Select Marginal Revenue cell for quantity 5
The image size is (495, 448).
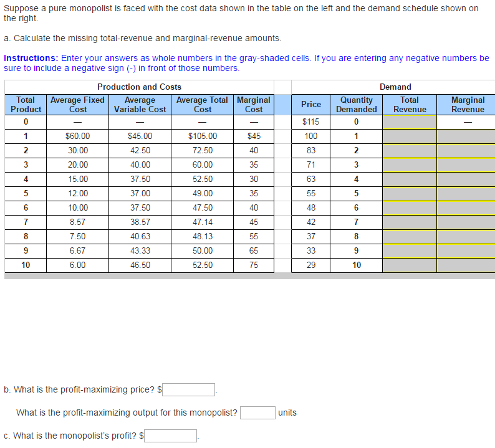pyautogui.click(x=466, y=194)
